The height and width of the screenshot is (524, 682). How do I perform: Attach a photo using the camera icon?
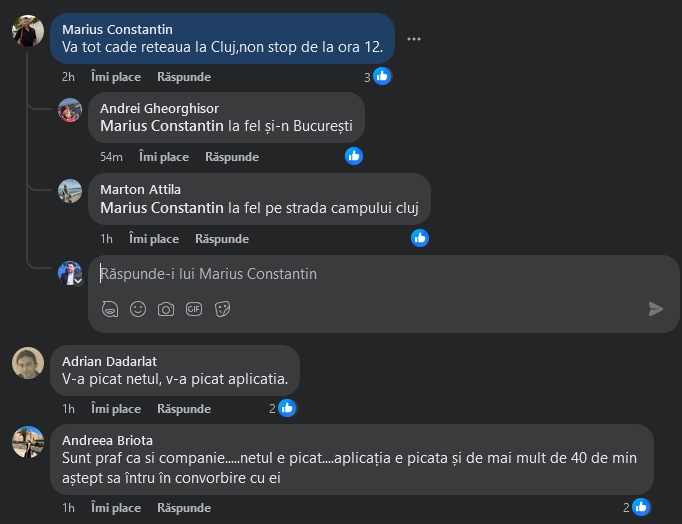tap(166, 309)
